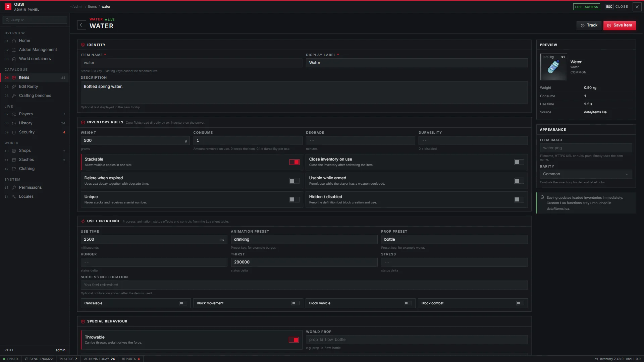The image size is (644, 362).
Task: Turn on the Unique toggle
Action: (x=294, y=200)
